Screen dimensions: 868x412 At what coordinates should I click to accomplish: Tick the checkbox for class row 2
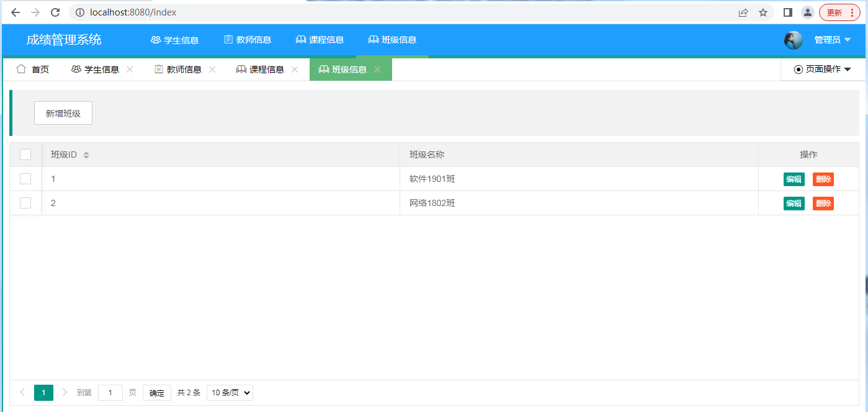25,203
